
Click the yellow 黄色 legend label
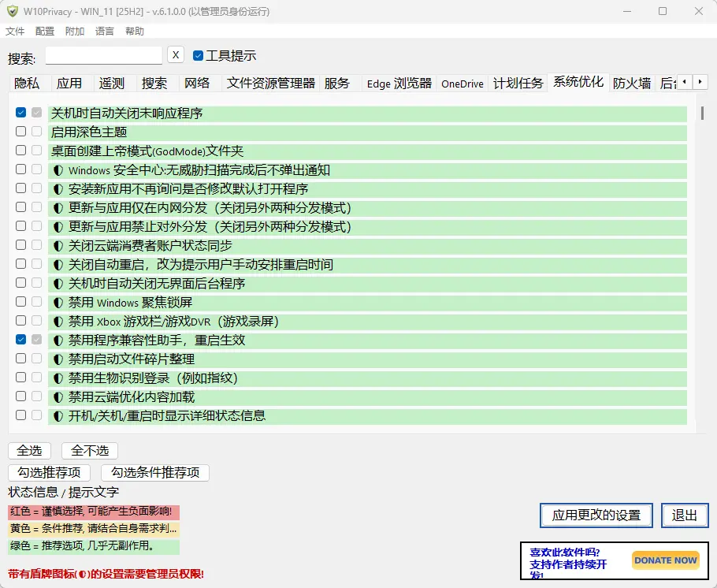point(94,529)
